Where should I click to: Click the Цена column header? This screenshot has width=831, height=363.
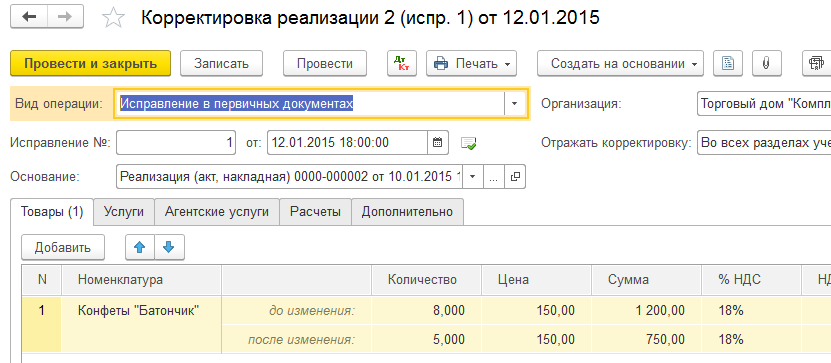(536, 280)
